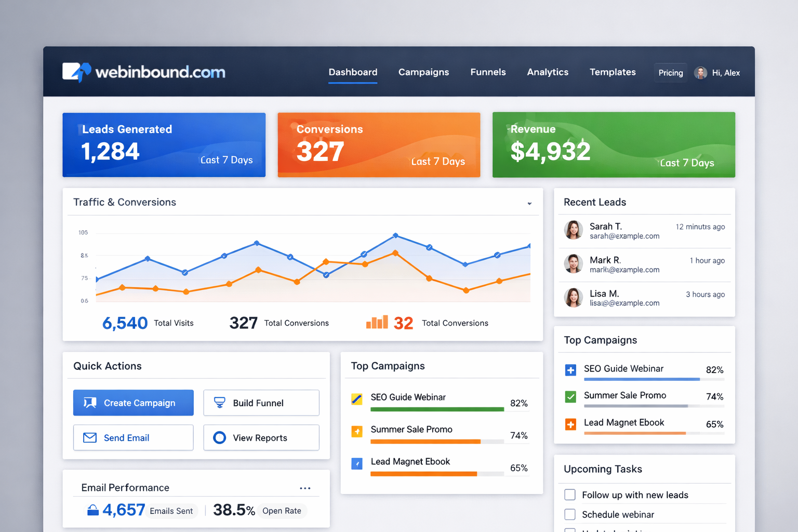Image resolution: width=798 pixels, height=532 pixels.
Task: Click the green SEO Guide Webinar progress bar
Action: coord(437,409)
